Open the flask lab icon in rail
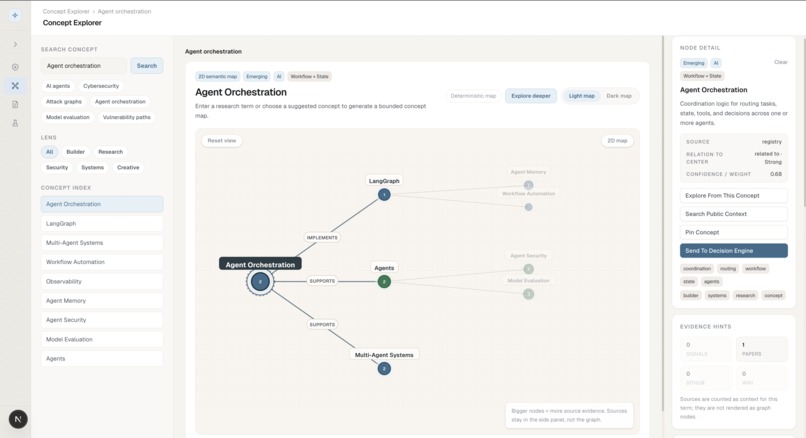Viewport: 806px width, 438px height. (15, 123)
